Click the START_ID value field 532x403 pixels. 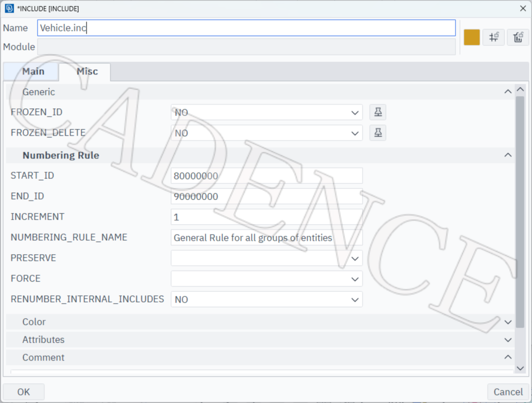pos(266,176)
